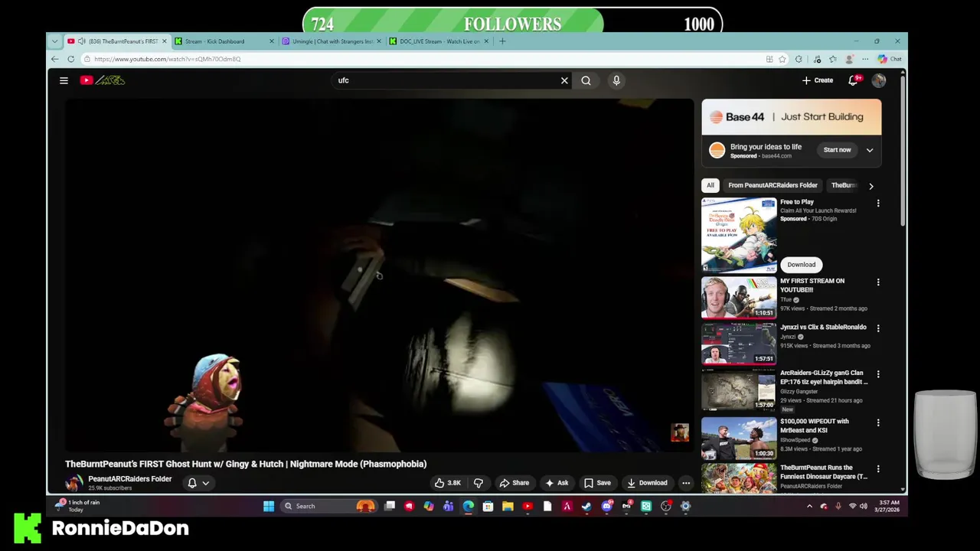The image size is (980, 551).
Task: Open volume control in system tray
Action: pos(864,506)
